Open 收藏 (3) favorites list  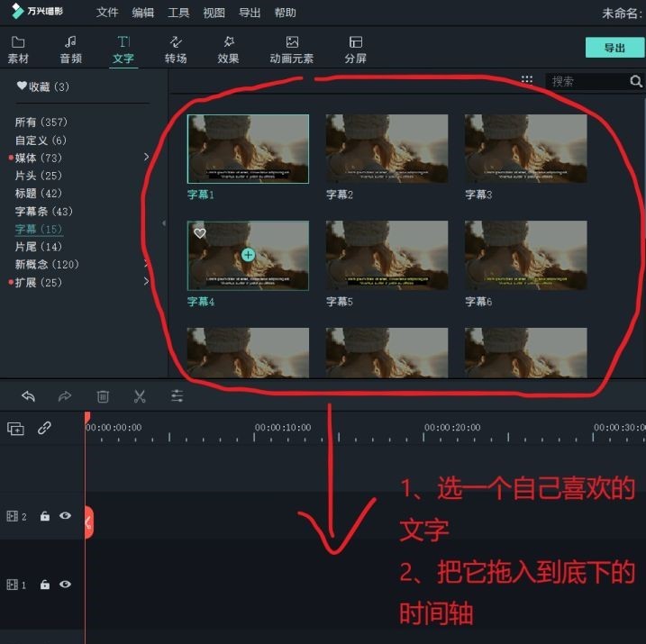[x=43, y=86]
